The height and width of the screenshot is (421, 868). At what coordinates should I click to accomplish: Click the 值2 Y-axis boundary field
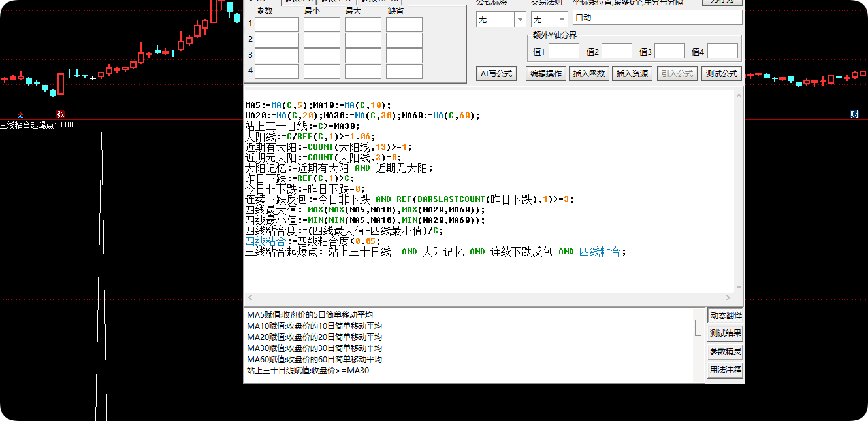[617, 51]
